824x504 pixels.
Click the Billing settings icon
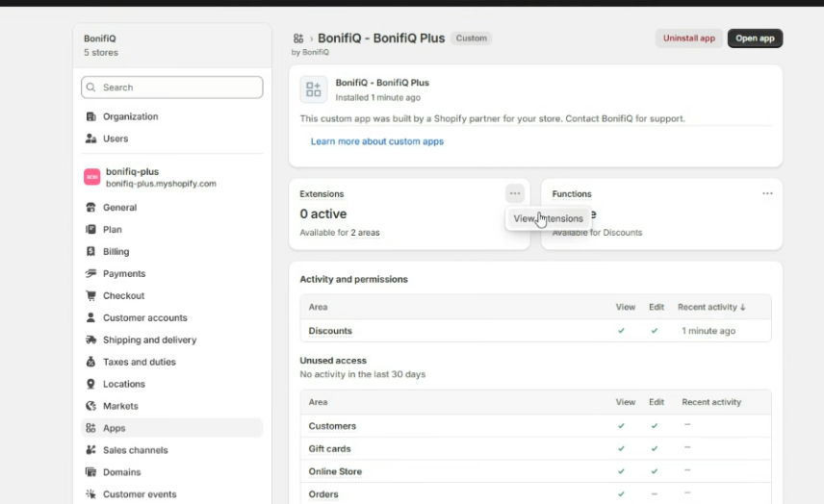point(90,251)
